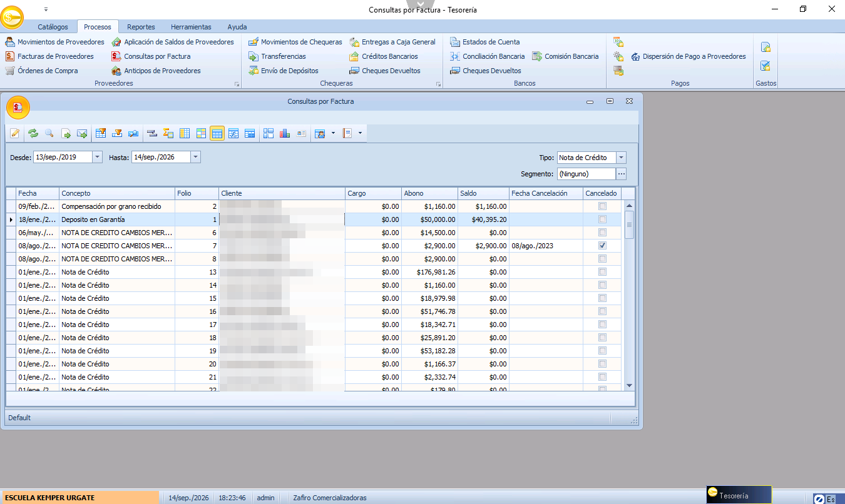845x504 pixels.
Task: Click the table-with-funnel filter icon
Action: pyautogui.click(x=100, y=133)
